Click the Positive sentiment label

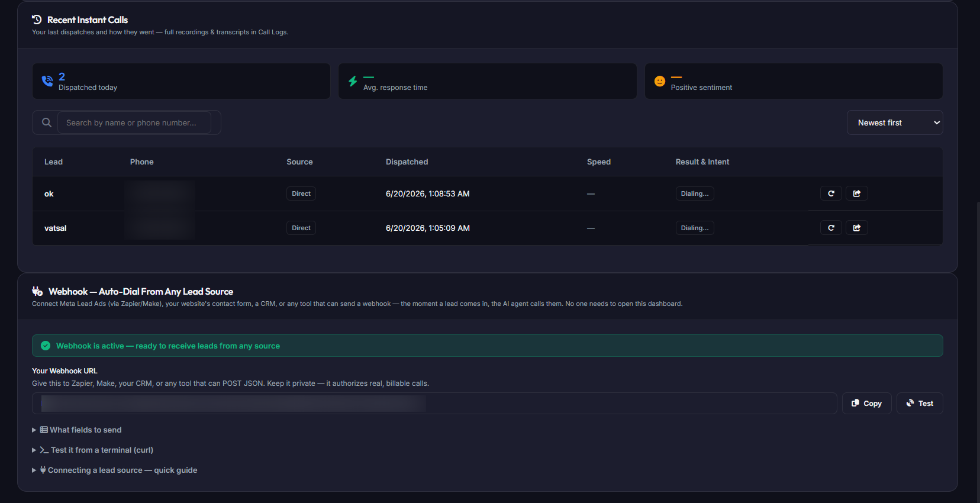tap(701, 87)
